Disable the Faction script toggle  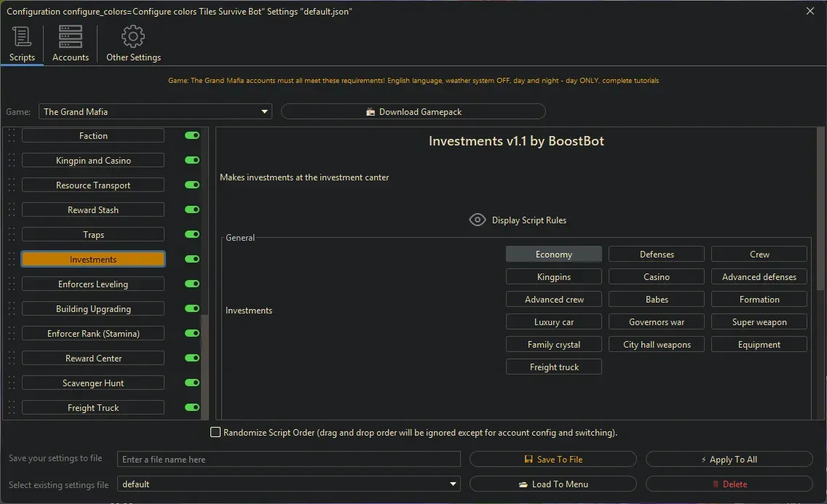pyautogui.click(x=192, y=135)
